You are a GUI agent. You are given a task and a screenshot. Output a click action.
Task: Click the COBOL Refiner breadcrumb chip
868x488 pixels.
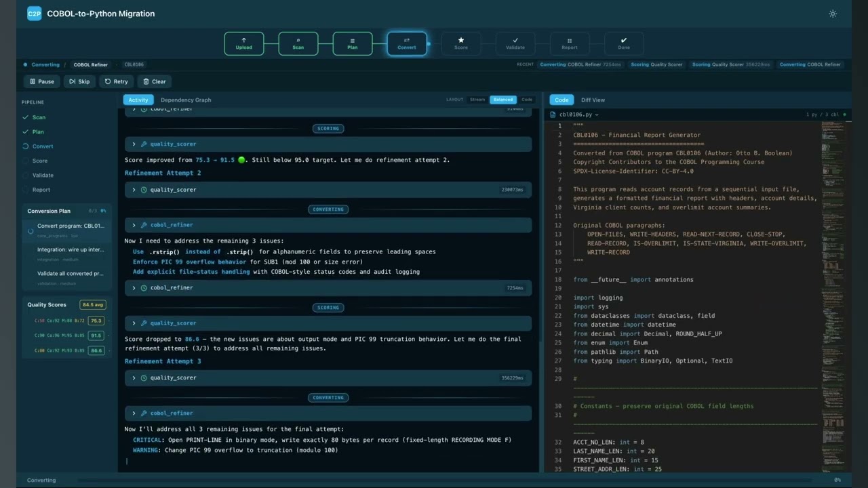(91, 64)
